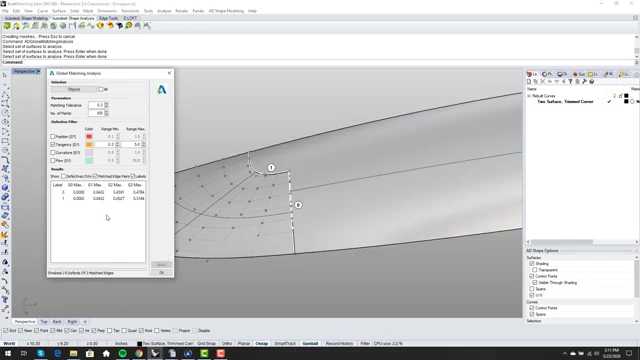This screenshot has height=360, width=640.
Task: Open the Analyze menu
Action: 164,11
